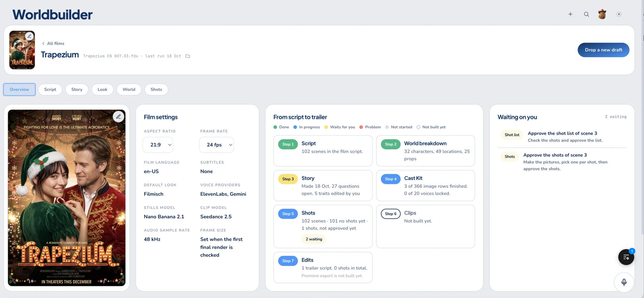Open the Step 3 Story card
This screenshot has height=298, width=644.
coord(323,185)
